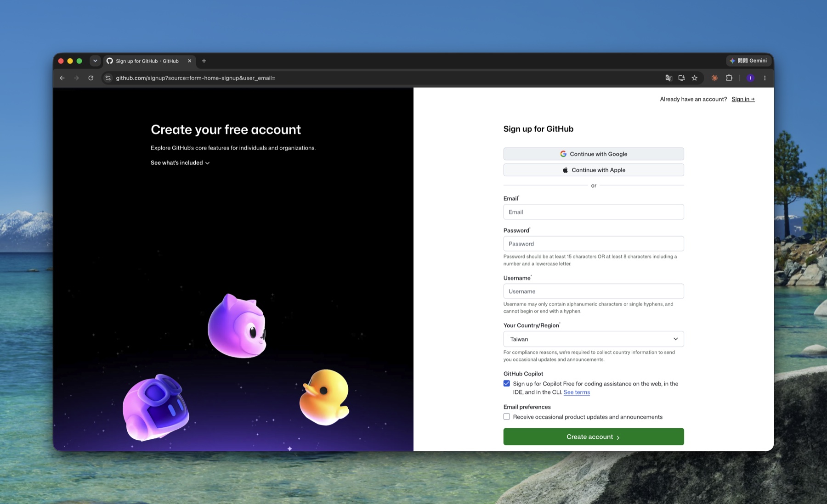
Task: Click the 'Create your free account' heading
Action: tap(226, 129)
